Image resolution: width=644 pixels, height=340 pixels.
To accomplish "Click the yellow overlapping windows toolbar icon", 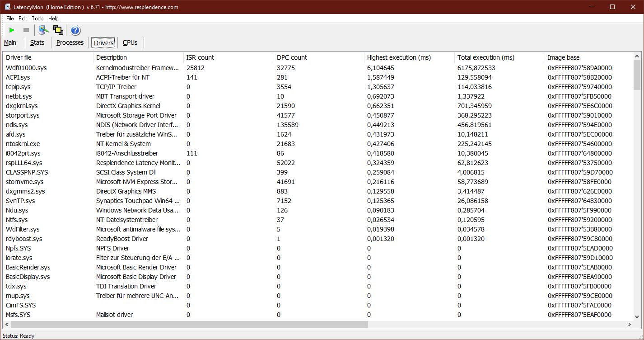I will [58, 30].
